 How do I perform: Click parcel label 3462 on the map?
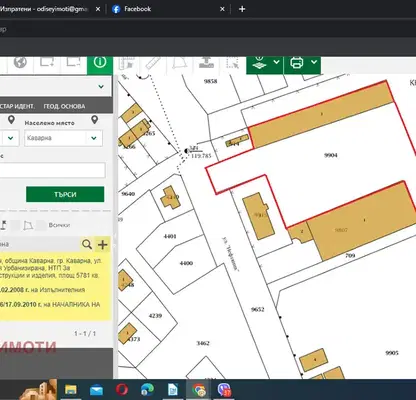(x=203, y=343)
